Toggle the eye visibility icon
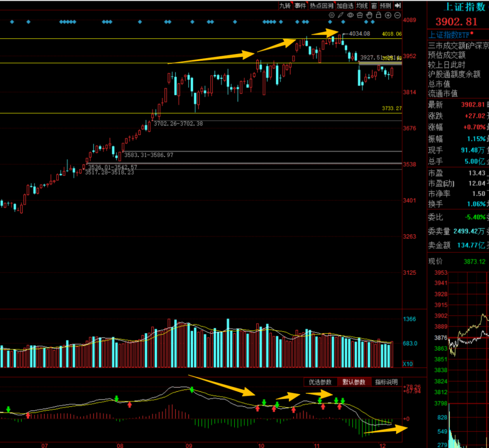 coord(350,15)
